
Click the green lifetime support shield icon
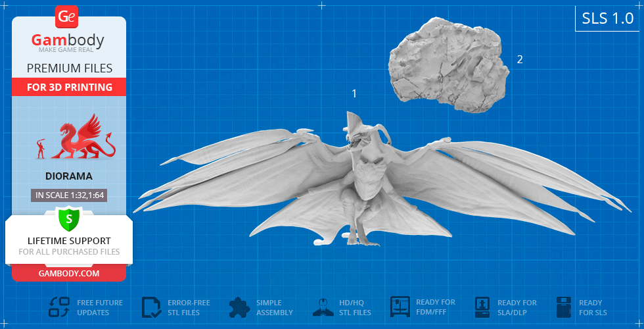tap(68, 218)
